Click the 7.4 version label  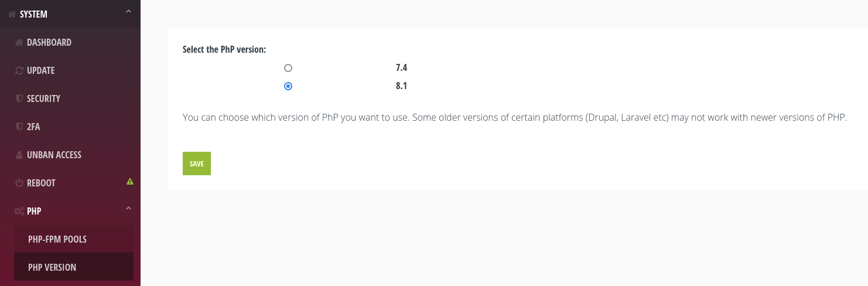[x=401, y=68]
